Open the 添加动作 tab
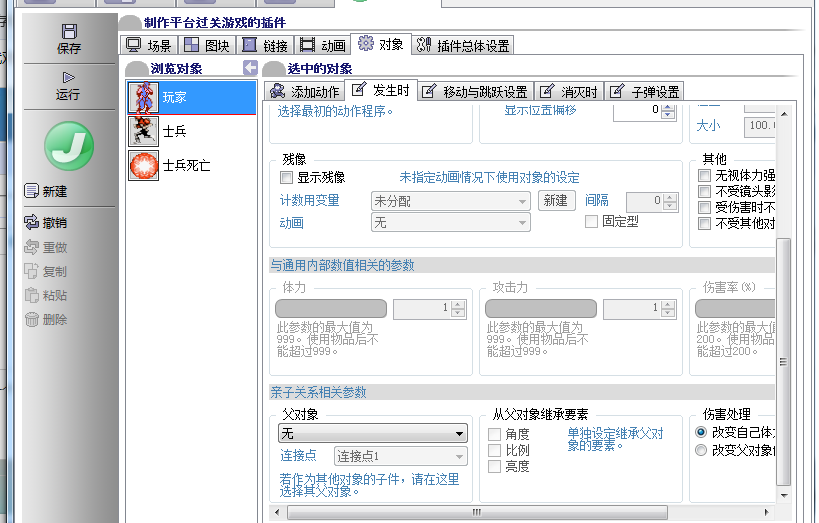 point(304,92)
